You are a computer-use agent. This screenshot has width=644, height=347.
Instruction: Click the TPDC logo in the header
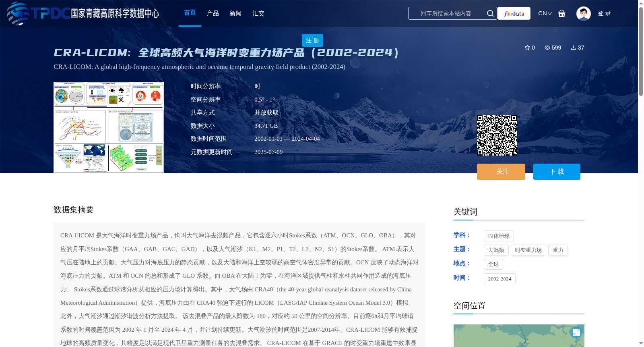[x=83, y=13]
